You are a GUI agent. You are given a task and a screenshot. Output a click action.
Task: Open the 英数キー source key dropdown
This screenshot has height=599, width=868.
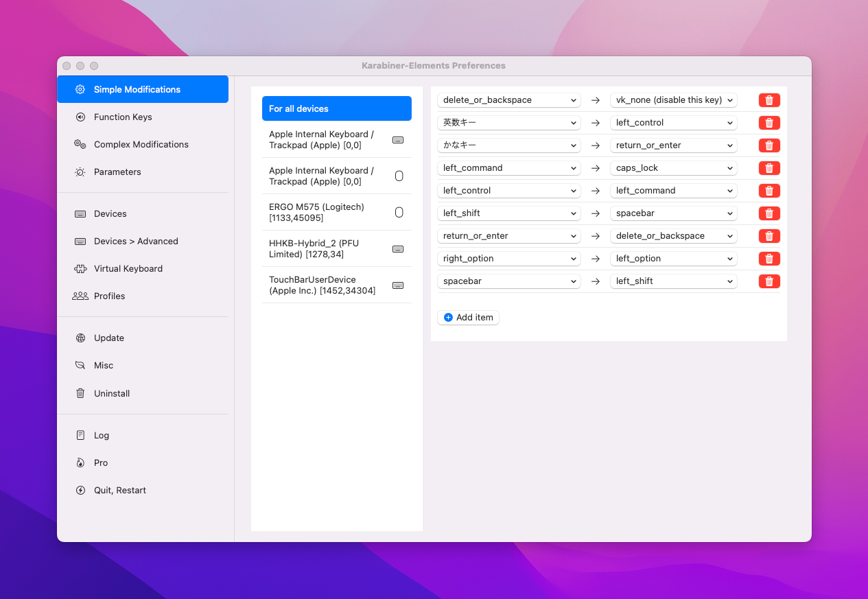pyautogui.click(x=509, y=123)
